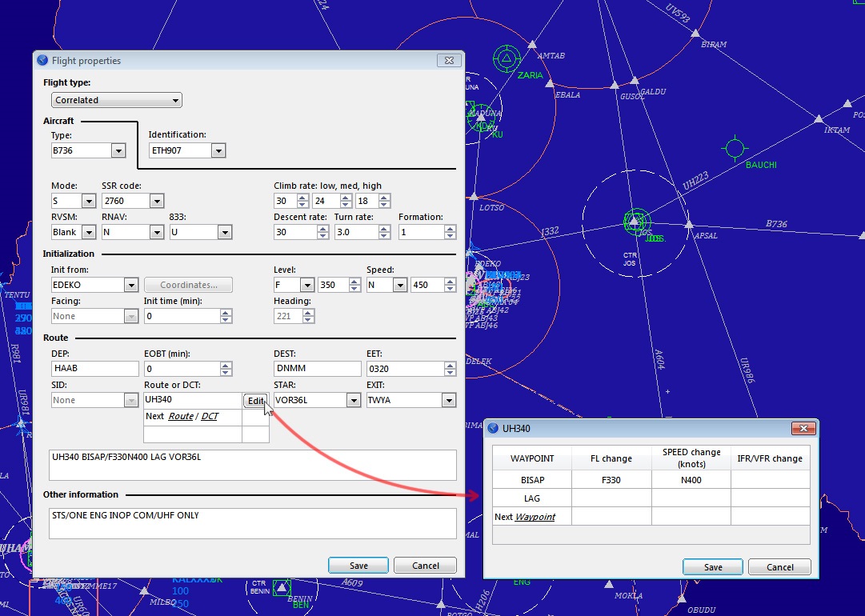
Task: Click the Other information STS text box
Action: tap(253, 523)
